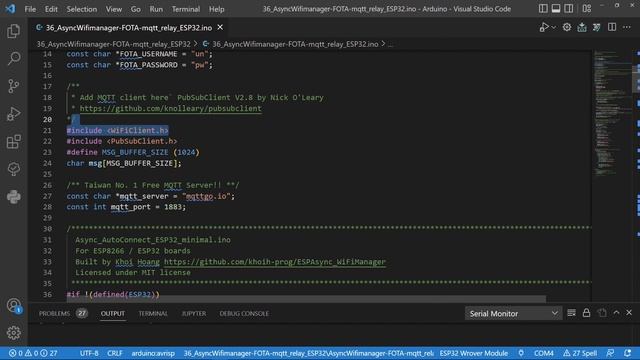The width and height of the screenshot is (640, 360).
Task: Change CRLF end of line sequence
Action: click(115, 353)
